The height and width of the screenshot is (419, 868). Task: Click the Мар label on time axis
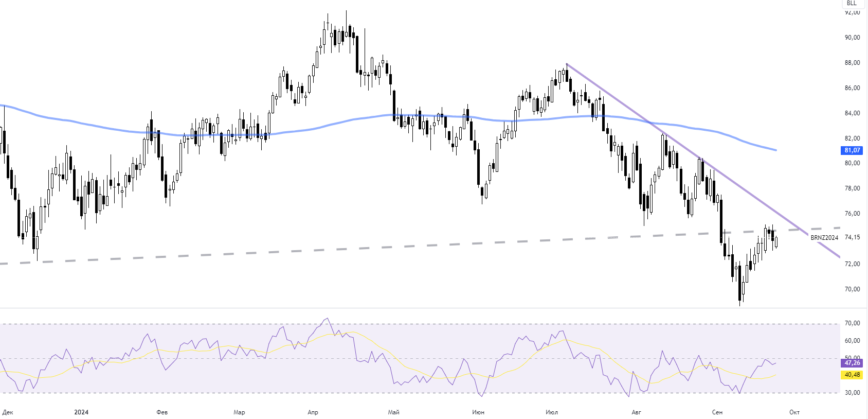click(239, 412)
